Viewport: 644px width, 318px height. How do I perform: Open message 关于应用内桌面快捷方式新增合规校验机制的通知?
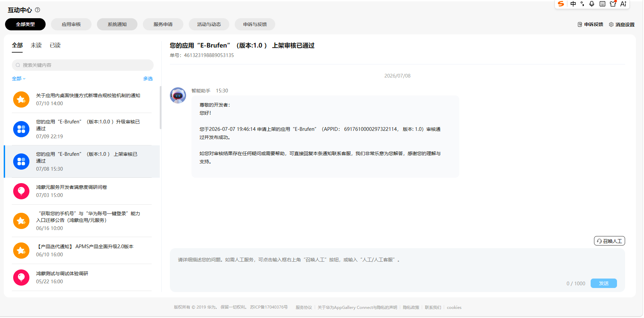82,99
